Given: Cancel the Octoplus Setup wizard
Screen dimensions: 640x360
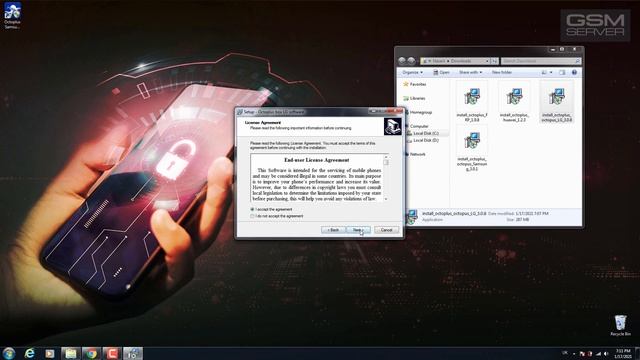Looking at the screenshot, I should pyautogui.click(x=387, y=230).
